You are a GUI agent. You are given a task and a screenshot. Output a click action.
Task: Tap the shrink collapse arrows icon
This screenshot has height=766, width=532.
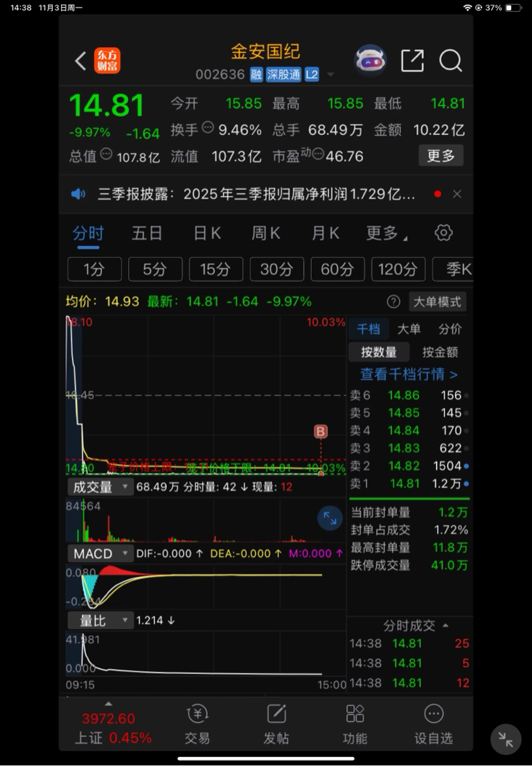506,739
